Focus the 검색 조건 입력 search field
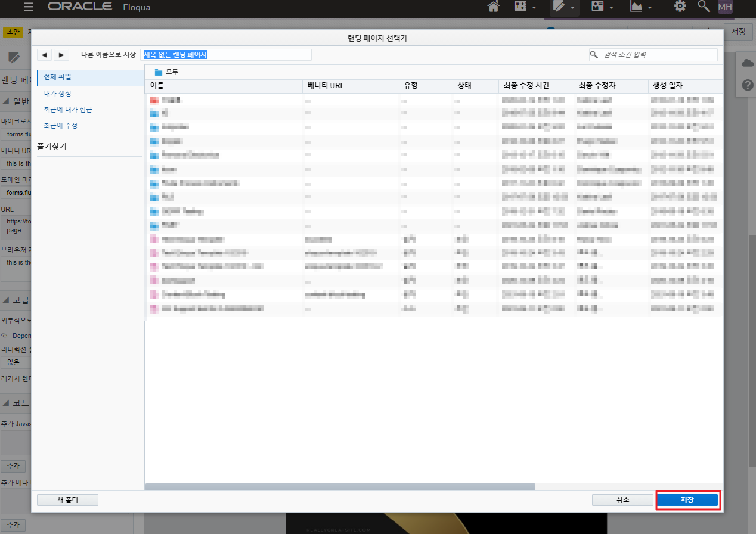This screenshot has height=534, width=756. click(x=653, y=55)
